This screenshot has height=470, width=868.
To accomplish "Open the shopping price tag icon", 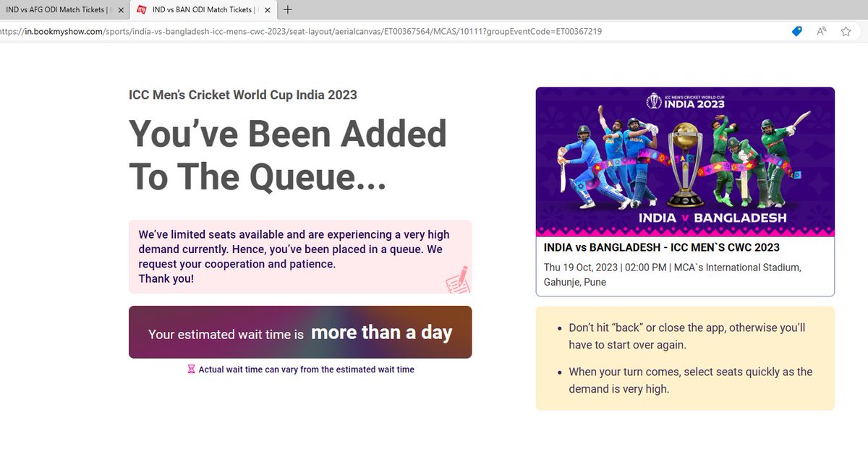I will (x=796, y=31).
